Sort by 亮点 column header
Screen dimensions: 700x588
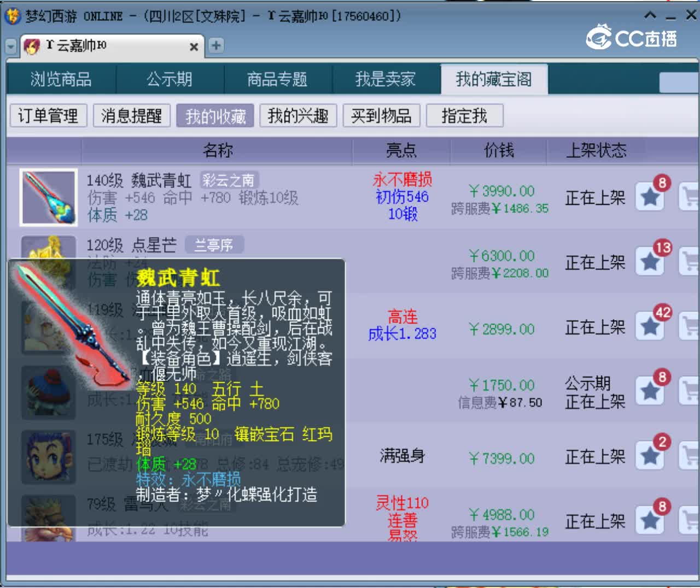[x=401, y=150]
